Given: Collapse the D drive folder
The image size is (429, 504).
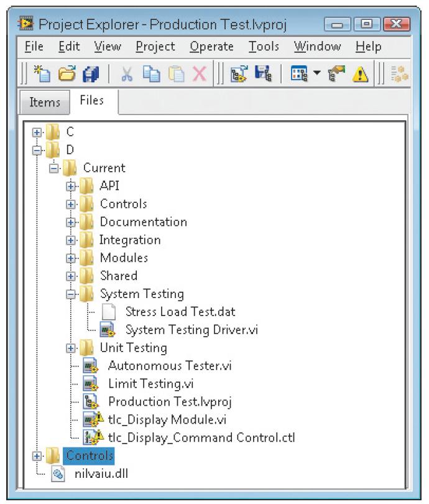Looking at the screenshot, I should (x=37, y=150).
